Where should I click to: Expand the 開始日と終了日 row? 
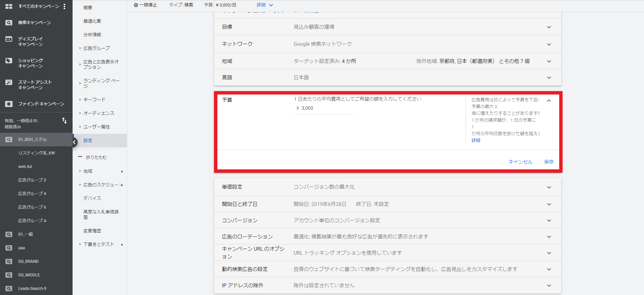(549, 204)
